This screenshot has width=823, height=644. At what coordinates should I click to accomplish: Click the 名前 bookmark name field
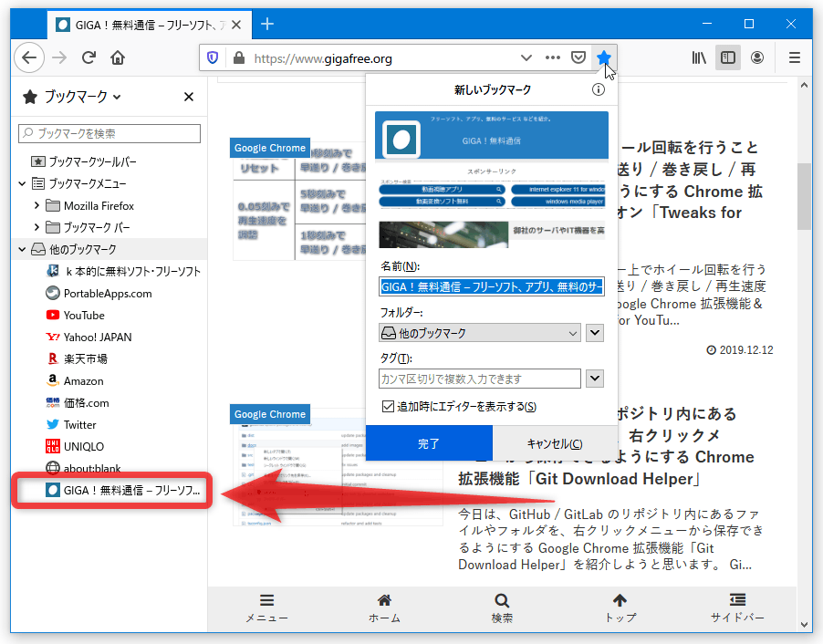[492, 287]
